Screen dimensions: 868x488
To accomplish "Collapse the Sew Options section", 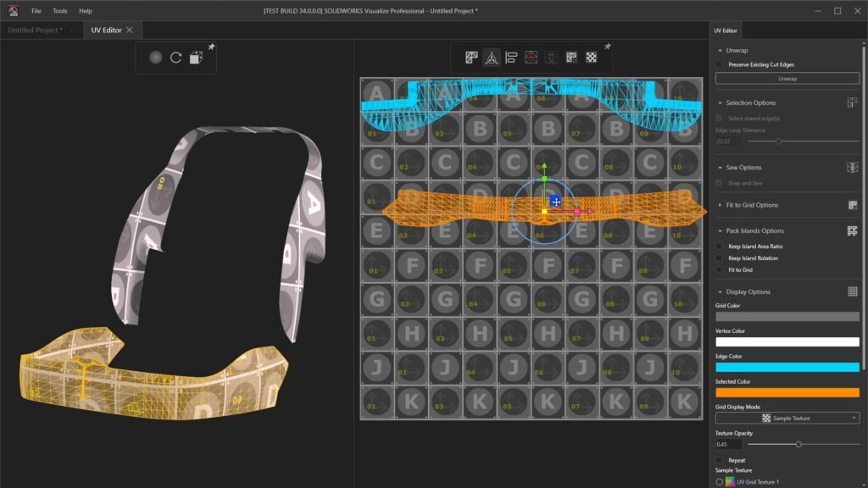I will tap(720, 168).
